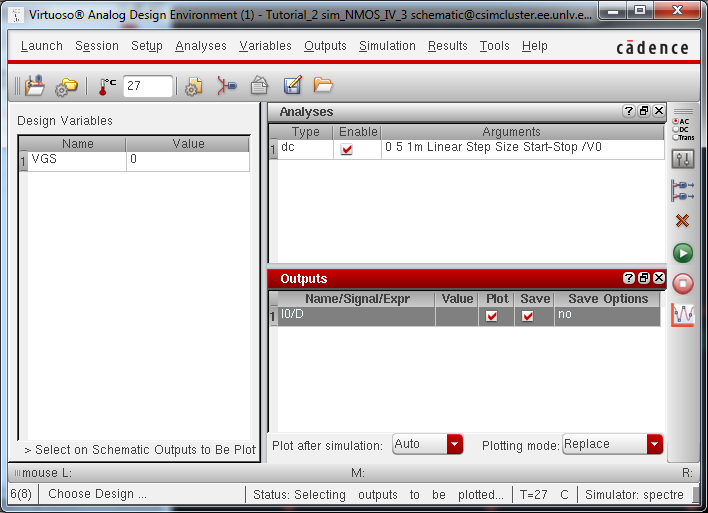Undock the Outputs panel
Image resolution: width=708 pixels, height=513 pixels.
(x=644, y=278)
